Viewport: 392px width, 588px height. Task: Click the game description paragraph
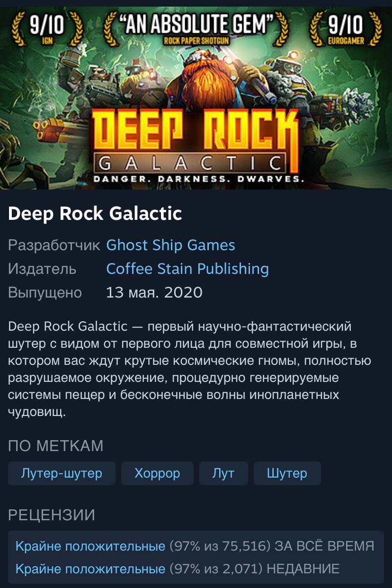189,369
